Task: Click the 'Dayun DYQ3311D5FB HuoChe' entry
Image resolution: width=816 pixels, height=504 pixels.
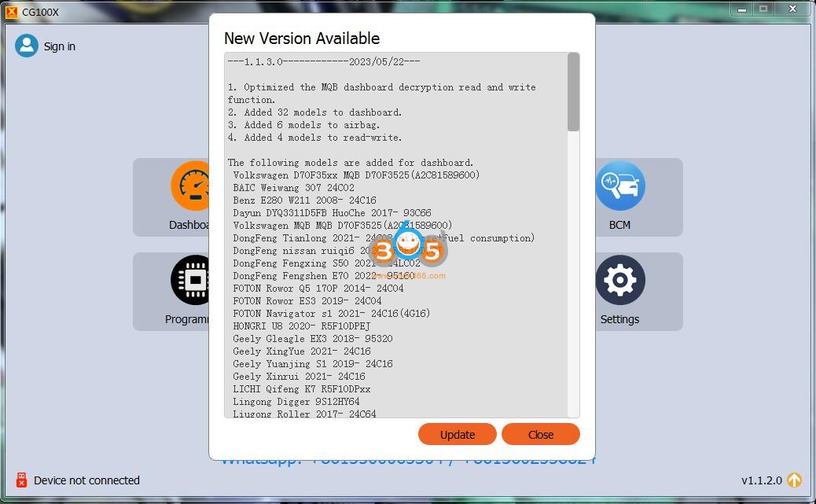Action: (x=332, y=212)
